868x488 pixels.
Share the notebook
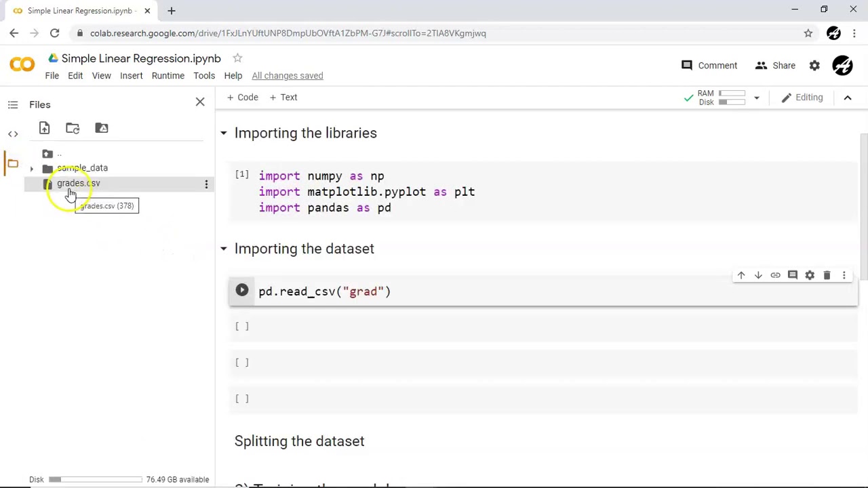pos(775,65)
